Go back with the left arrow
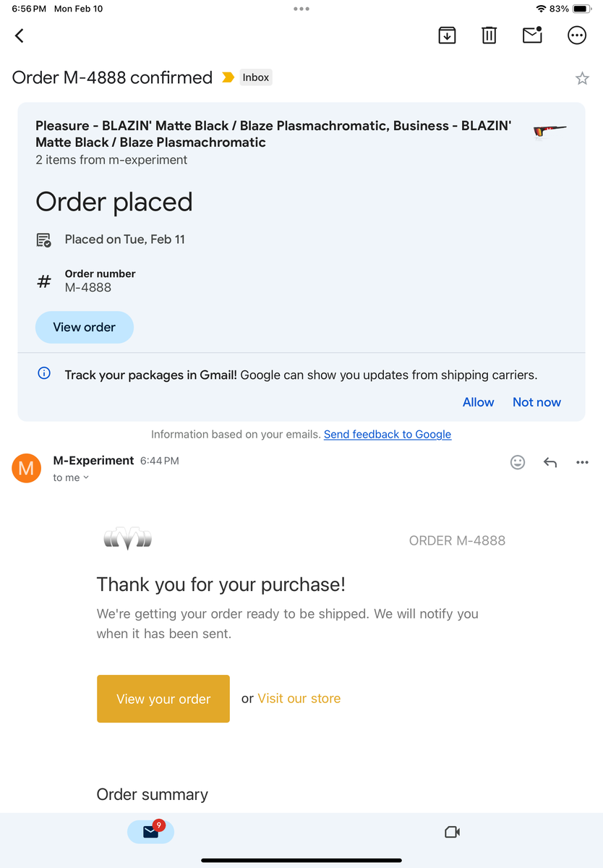This screenshot has height=868, width=603. click(20, 35)
